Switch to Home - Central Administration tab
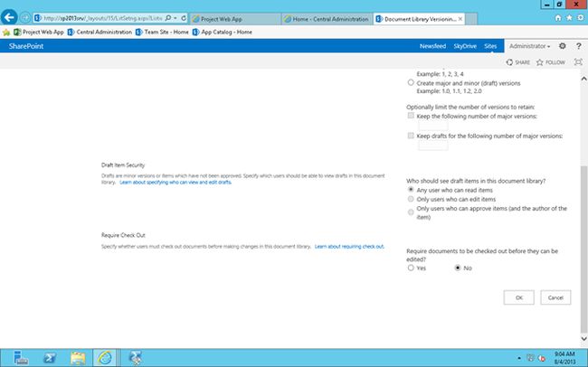Screen dimensions: 588x367 tap(327, 19)
